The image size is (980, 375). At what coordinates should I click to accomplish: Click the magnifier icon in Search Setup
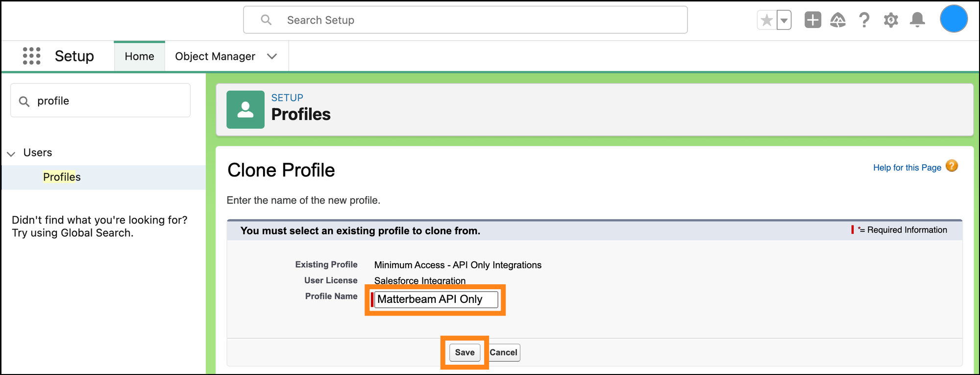(x=266, y=20)
